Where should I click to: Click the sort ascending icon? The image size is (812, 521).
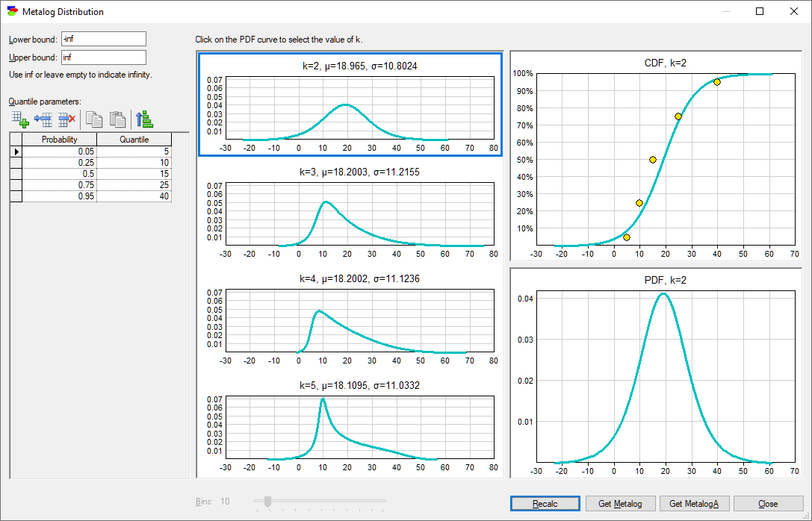coord(144,119)
